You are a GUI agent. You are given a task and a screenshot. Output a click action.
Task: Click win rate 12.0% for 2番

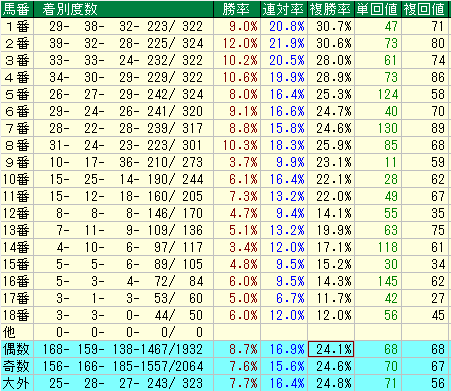point(237,43)
